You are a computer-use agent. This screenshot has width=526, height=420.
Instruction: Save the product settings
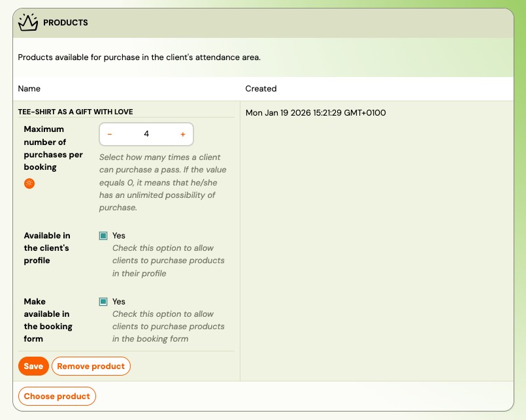[x=33, y=366]
